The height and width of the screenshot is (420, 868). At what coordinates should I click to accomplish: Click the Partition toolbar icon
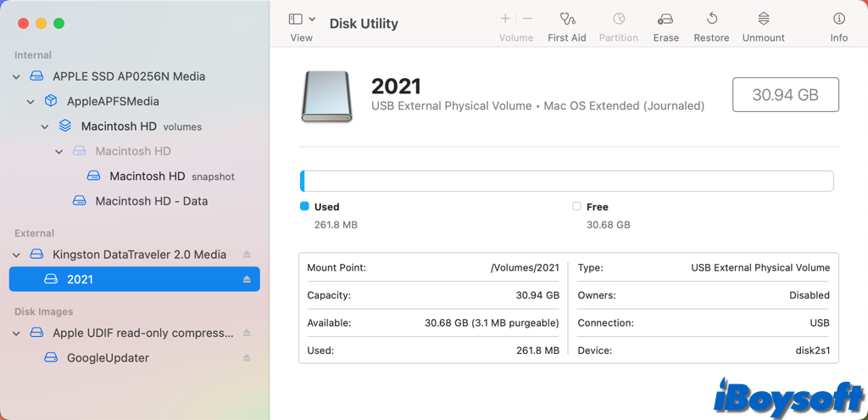[x=618, y=19]
